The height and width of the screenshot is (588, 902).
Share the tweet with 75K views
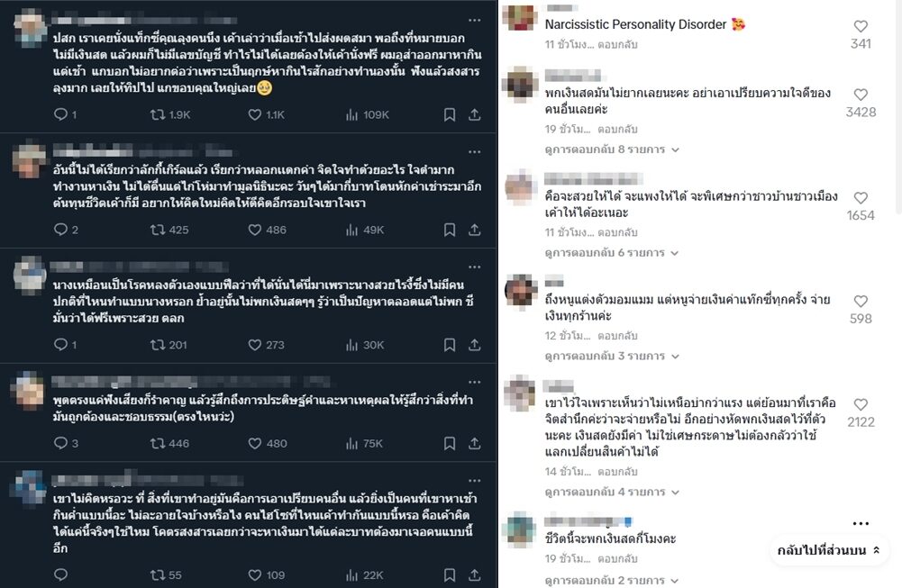[x=475, y=443]
